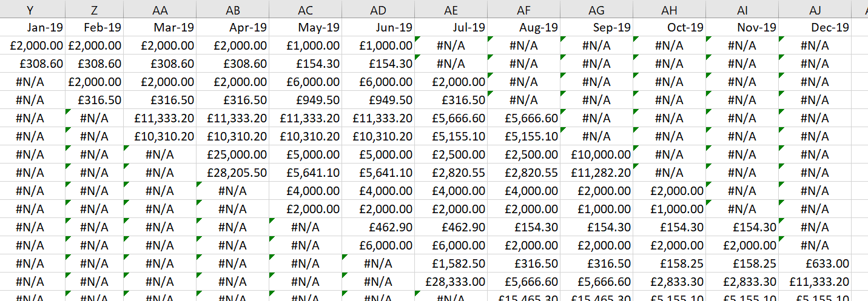Click the £1,582.50 cell under Jul-19
The image size is (868, 301).
point(451,263)
